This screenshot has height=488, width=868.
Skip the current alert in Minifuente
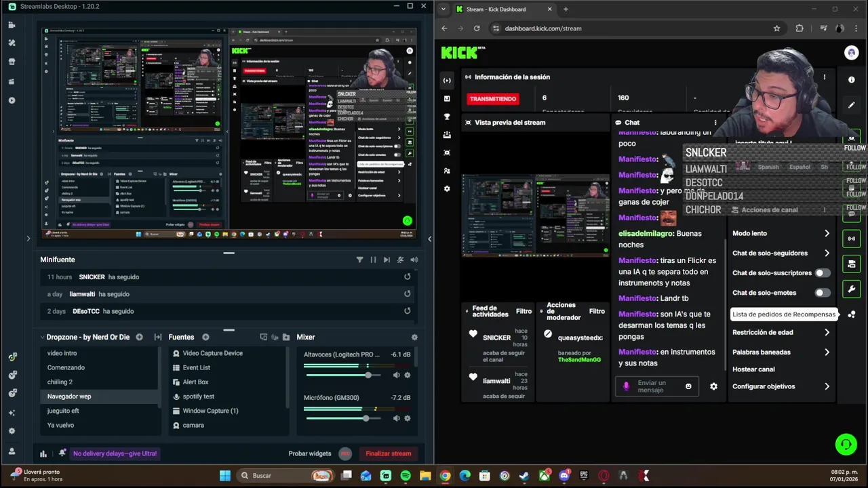click(387, 260)
